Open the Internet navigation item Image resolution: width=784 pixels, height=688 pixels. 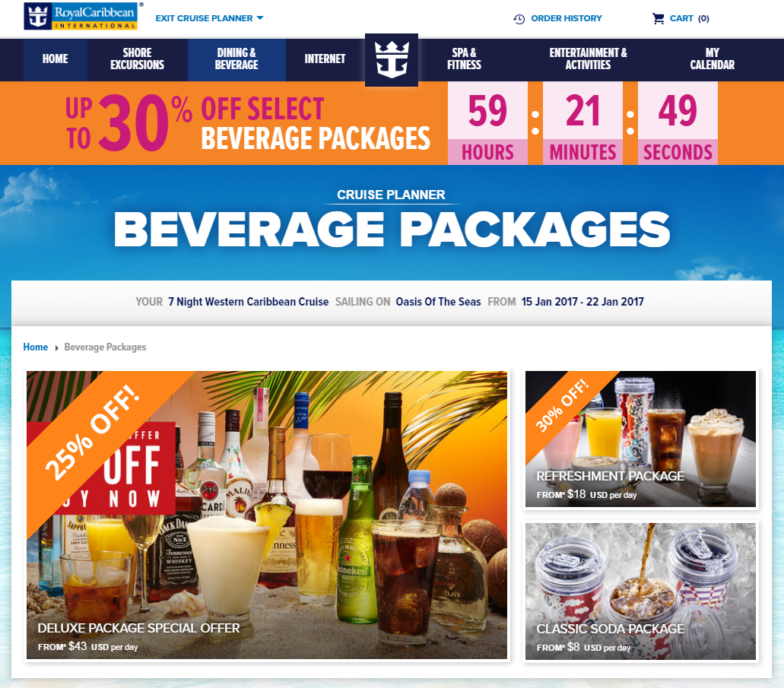pos(325,59)
